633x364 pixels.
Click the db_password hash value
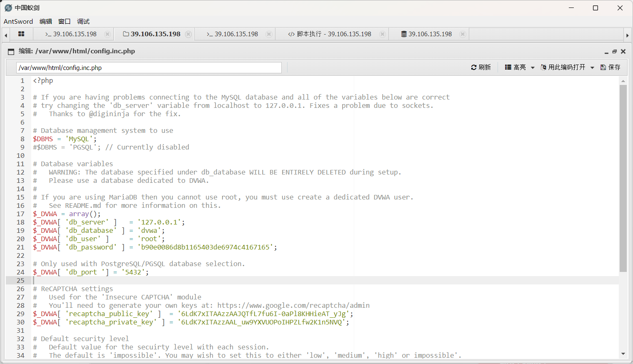pos(205,247)
